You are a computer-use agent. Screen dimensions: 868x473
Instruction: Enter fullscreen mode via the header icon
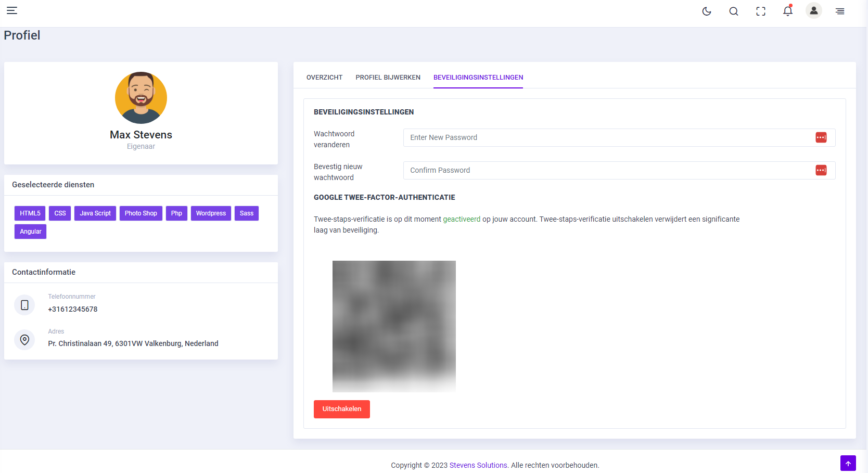tap(761, 11)
